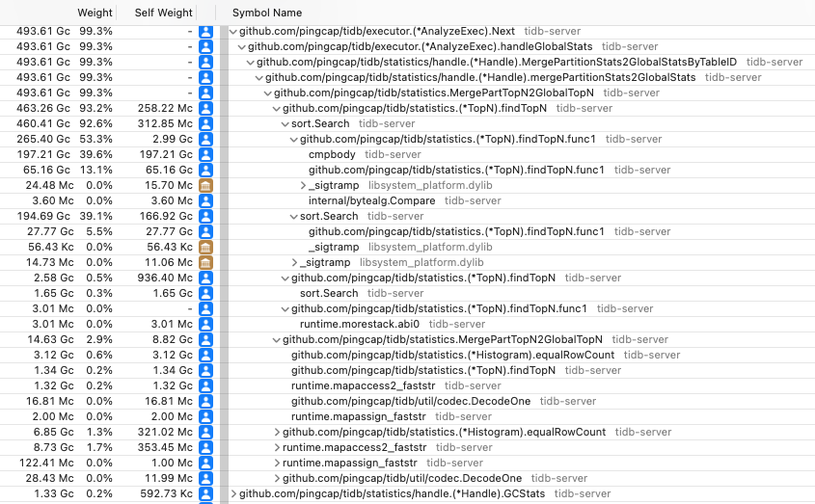Select the 1.65 Gc sort.Search symbol name

[x=329, y=293]
